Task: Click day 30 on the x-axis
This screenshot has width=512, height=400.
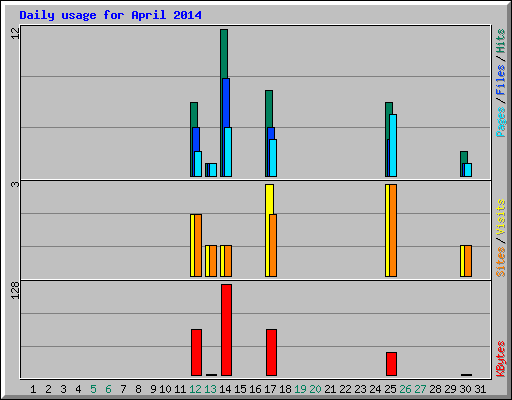Action: tap(465, 389)
